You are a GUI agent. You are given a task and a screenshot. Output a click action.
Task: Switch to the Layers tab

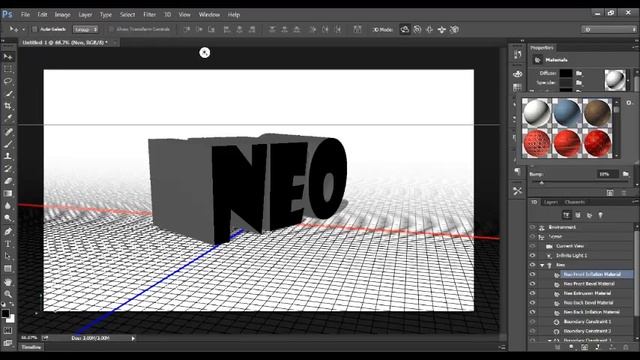(x=550, y=202)
